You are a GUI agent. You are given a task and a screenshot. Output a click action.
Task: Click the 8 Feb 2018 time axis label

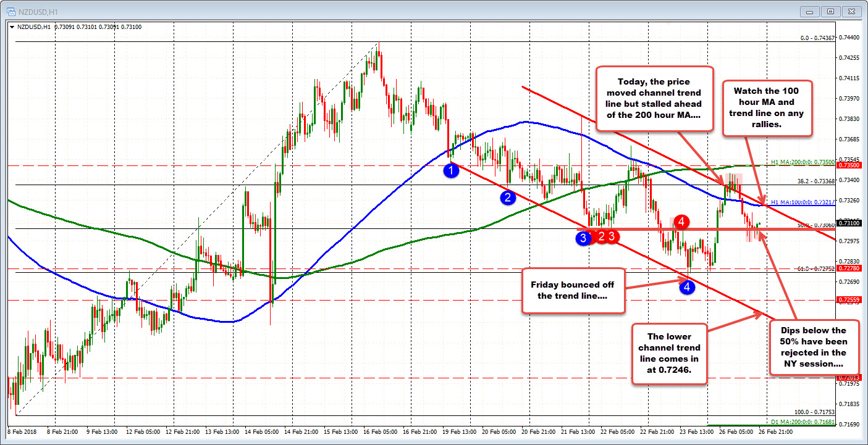coord(21,433)
